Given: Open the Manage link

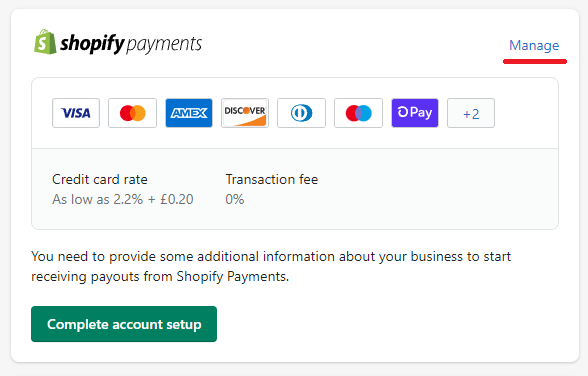Looking at the screenshot, I should 534,45.
